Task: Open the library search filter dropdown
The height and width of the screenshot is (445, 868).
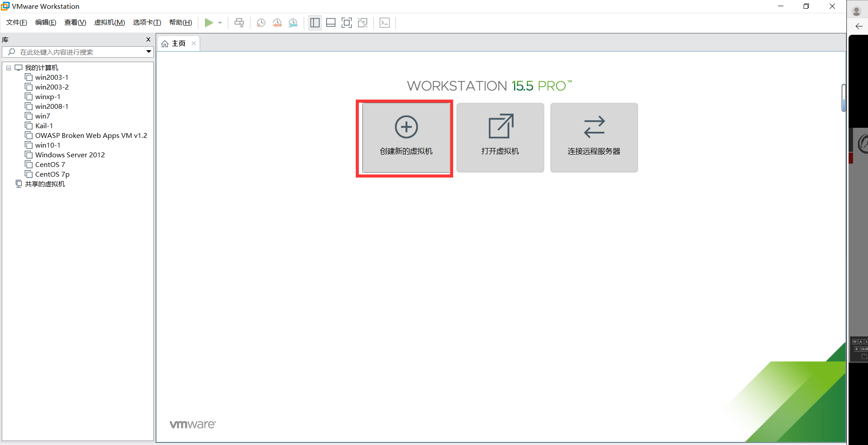Action: [148, 52]
